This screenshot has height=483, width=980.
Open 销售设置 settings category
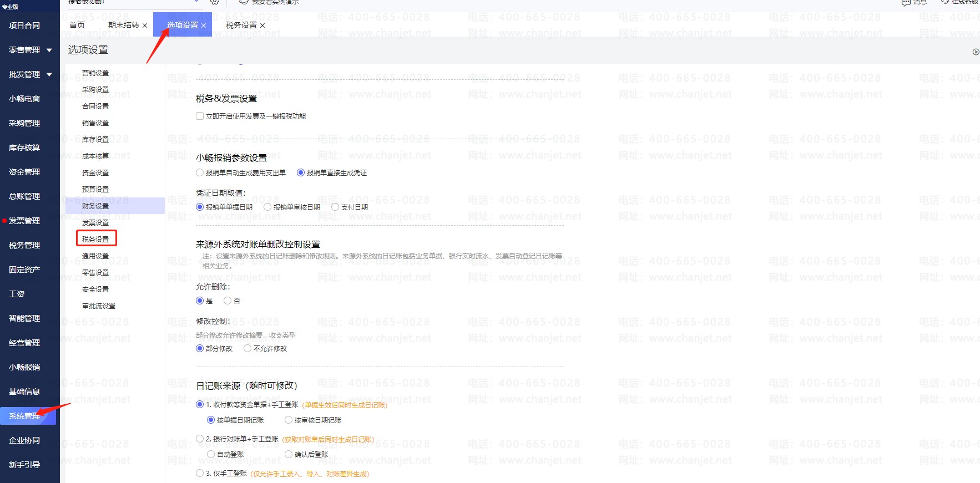point(95,123)
